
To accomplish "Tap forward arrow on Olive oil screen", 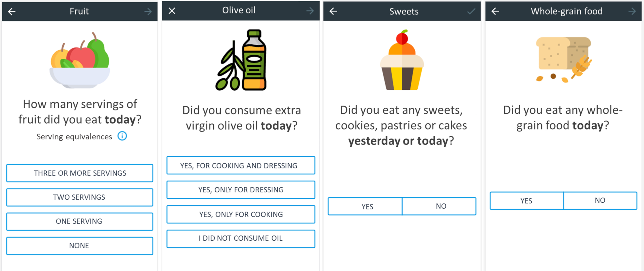I will point(310,11).
